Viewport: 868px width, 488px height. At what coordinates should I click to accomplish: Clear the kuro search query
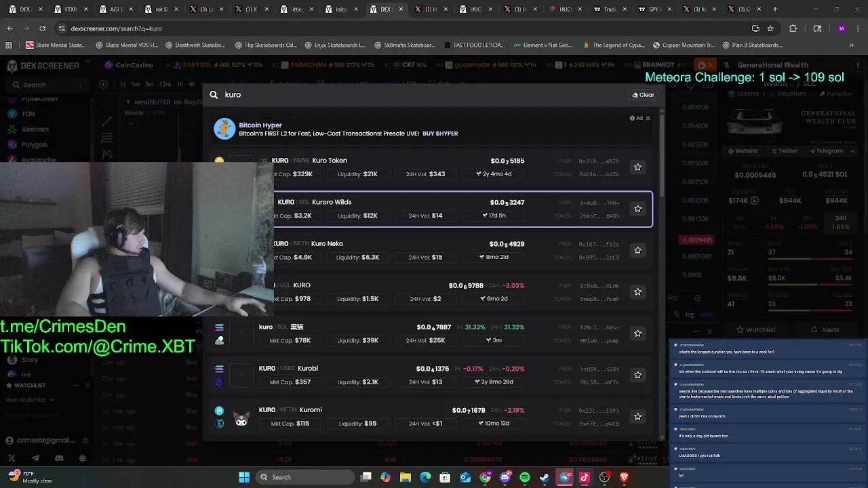(643, 95)
